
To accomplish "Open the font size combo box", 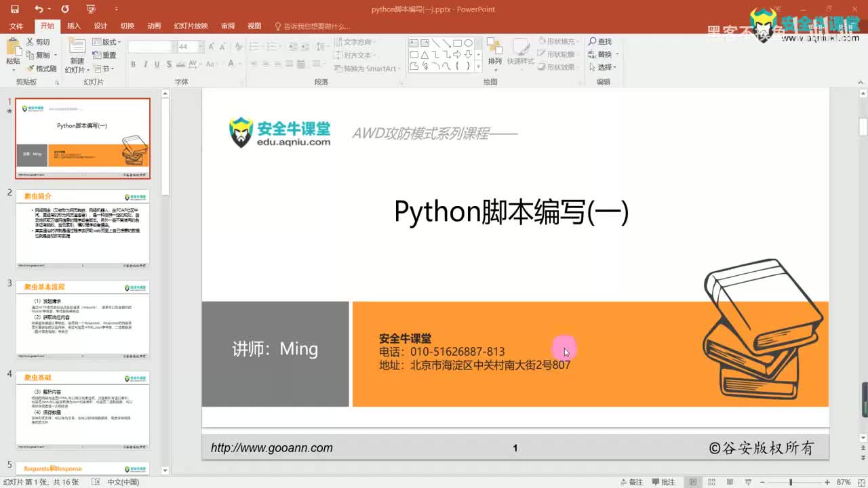I will pyautogui.click(x=190, y=47).
